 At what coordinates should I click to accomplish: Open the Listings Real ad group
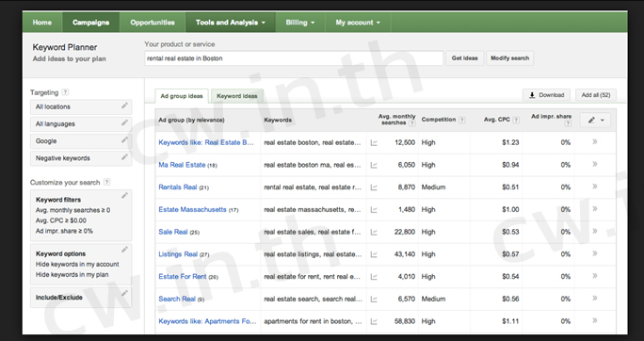pyautogui.click(x=178, y=254)
